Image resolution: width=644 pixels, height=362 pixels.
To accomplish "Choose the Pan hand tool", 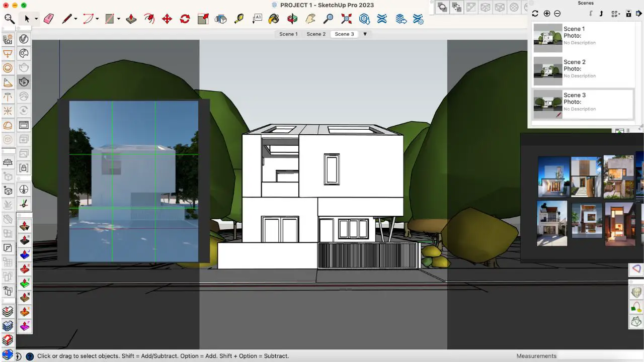I will 310,19.
